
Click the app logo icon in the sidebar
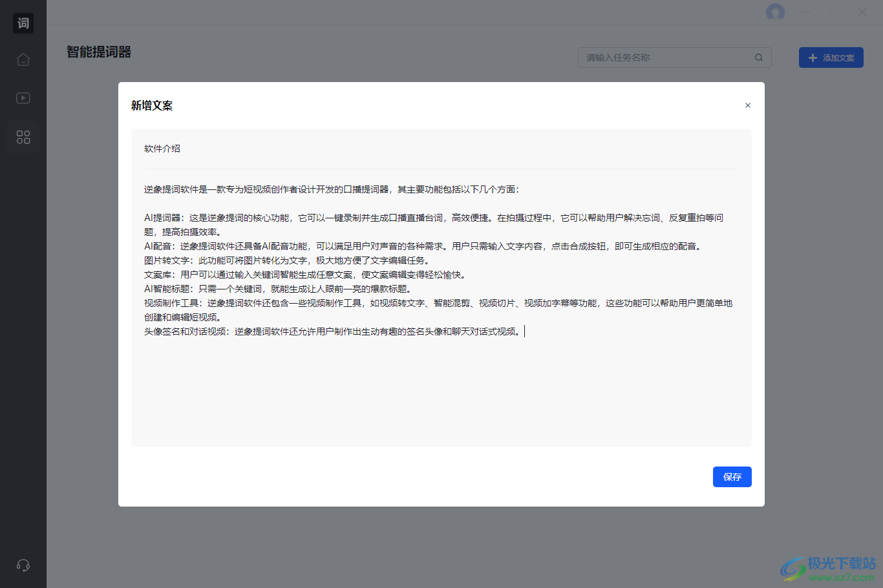click(23, 23)
